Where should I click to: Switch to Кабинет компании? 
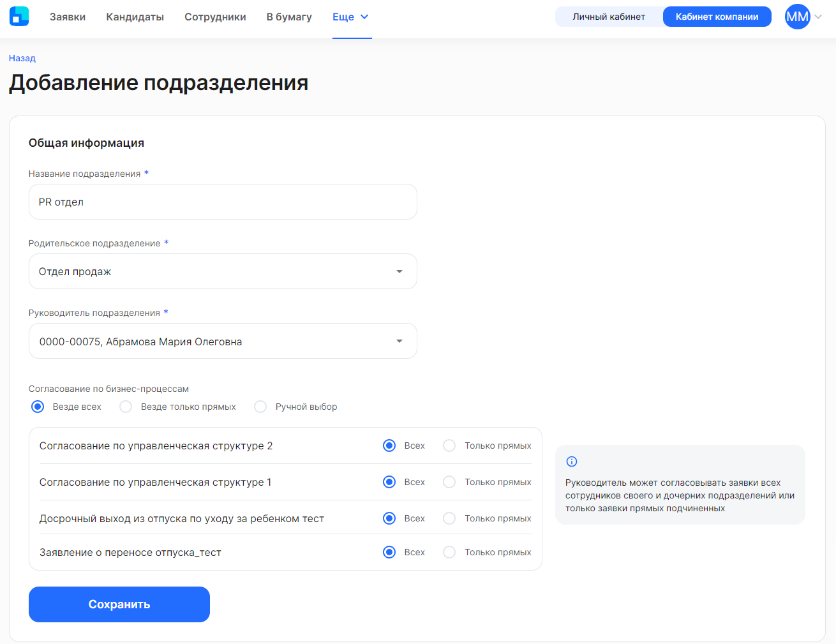tap(717, 17)
